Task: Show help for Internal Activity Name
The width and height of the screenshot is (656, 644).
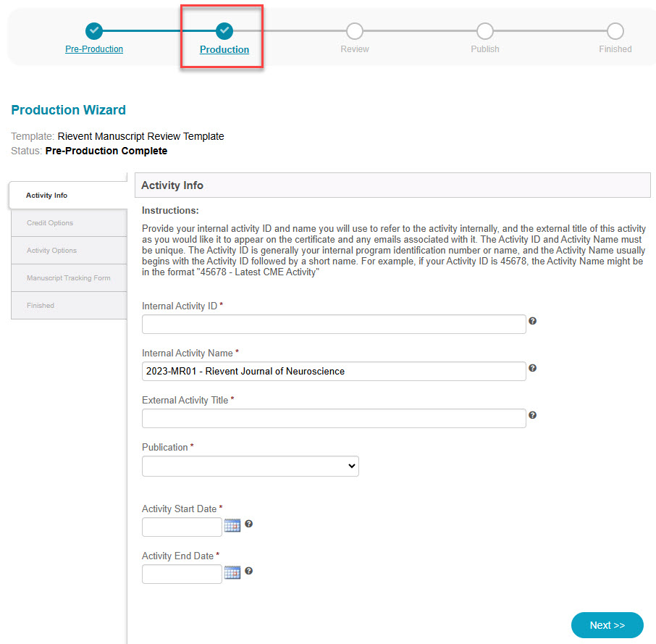Action: (x=532, y=368)
